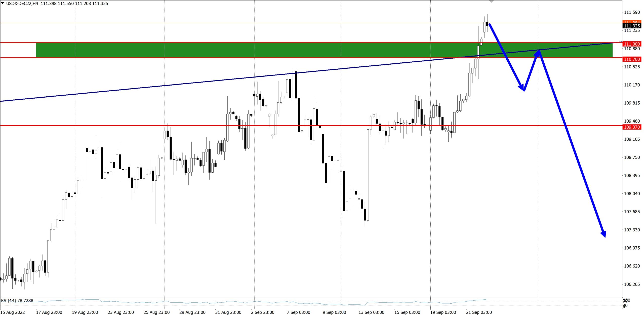Click the 13 Sep 03:00 time label
The width and height of the screenshot is (644, 315).
tap(371, 312)
